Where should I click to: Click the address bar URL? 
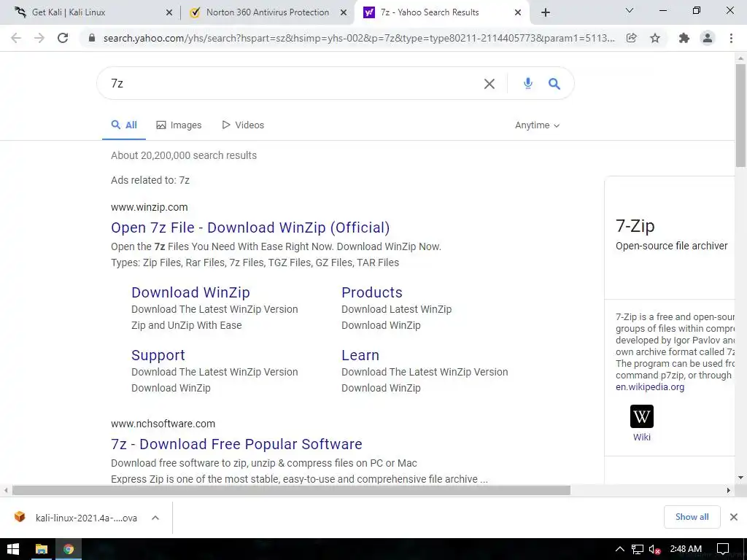pyautogui.click(x=359, y=38)
